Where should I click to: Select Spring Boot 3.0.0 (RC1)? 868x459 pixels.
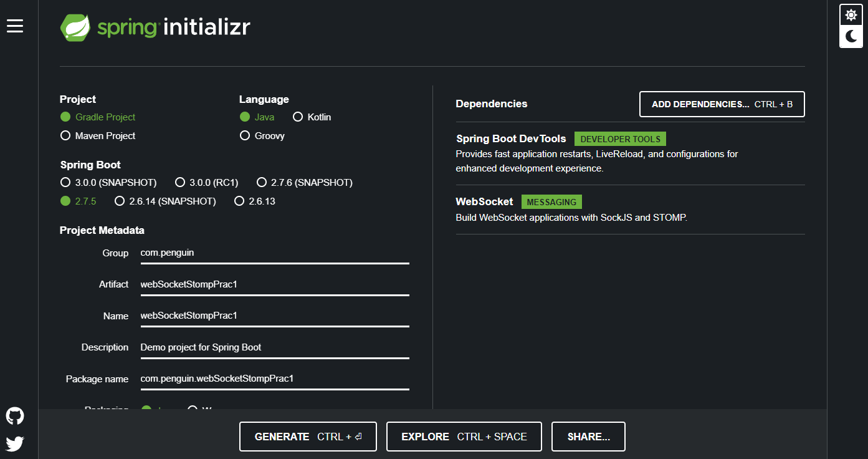coord(206,183)
